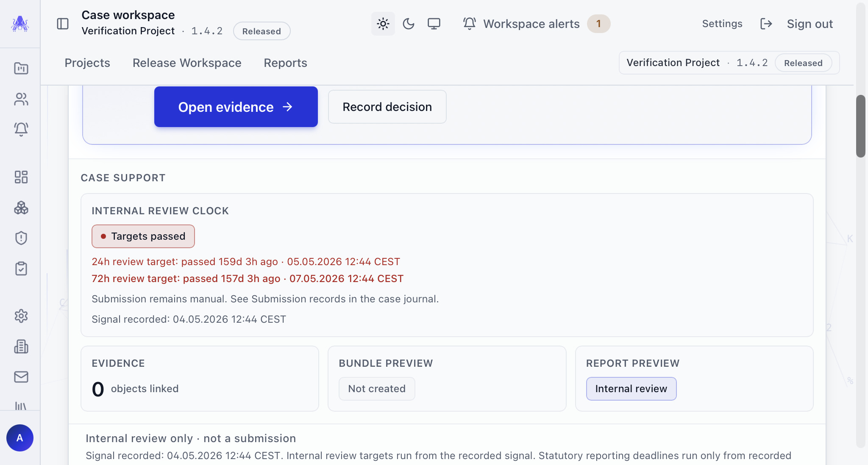The width and height of the screenshot is (868, 465).
Task: Click the Released badge in the header title
Action: tap(262, 31)
